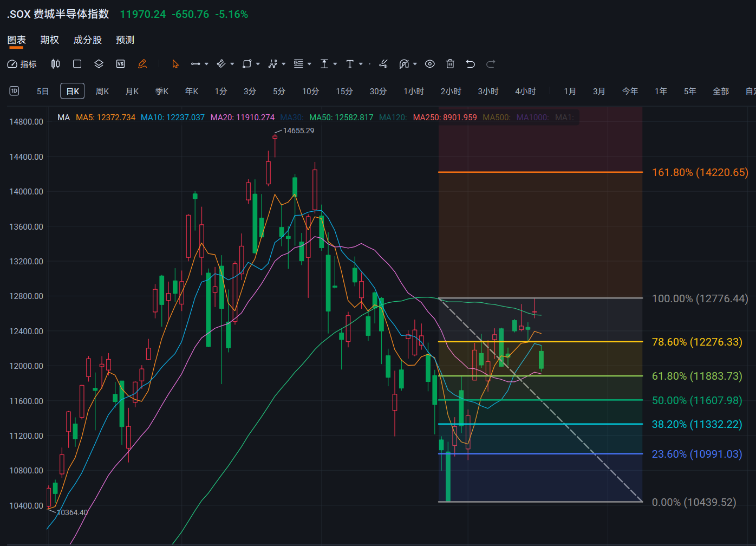Expand the shape tool dropdown arrow
This screenshot has height=546, width=756.
258,64
